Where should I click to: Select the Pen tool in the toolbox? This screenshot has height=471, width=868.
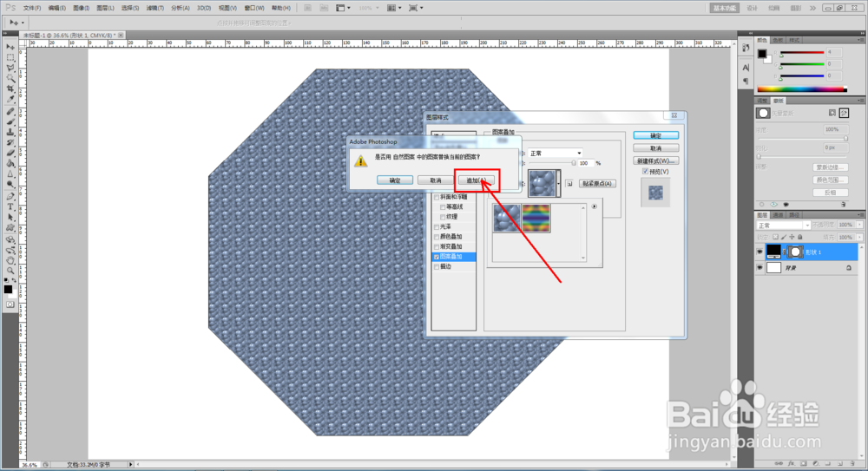point(10,196)
